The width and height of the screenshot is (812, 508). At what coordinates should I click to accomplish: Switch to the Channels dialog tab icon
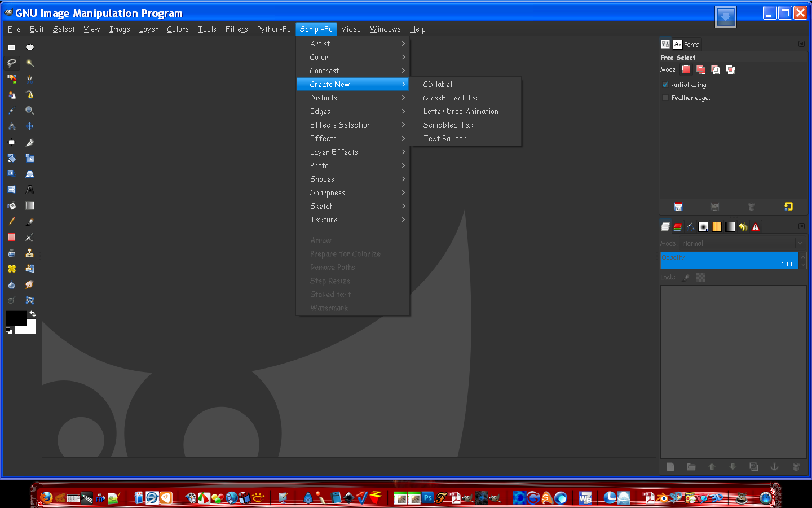click(x=677, y=226)
